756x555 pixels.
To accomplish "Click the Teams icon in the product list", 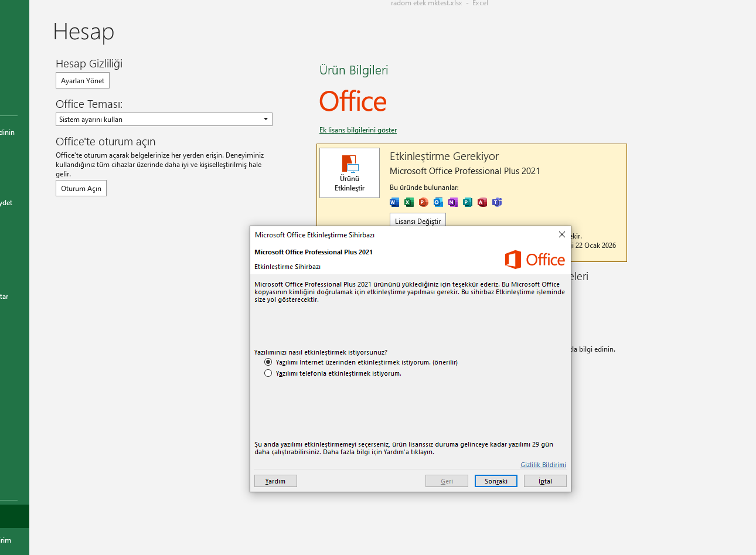I will click(497, 202).
